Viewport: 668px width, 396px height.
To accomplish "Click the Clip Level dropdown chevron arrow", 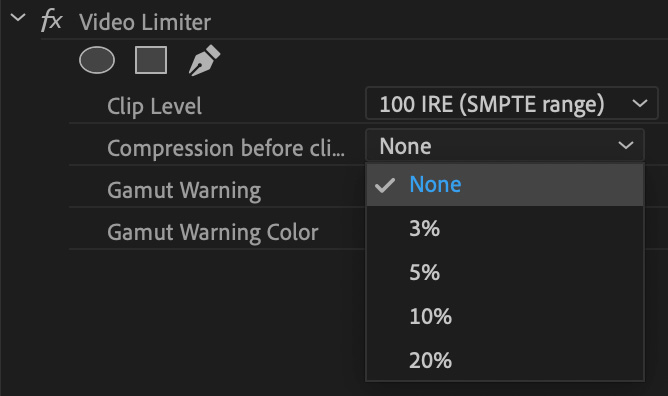I will coord(640,103).
